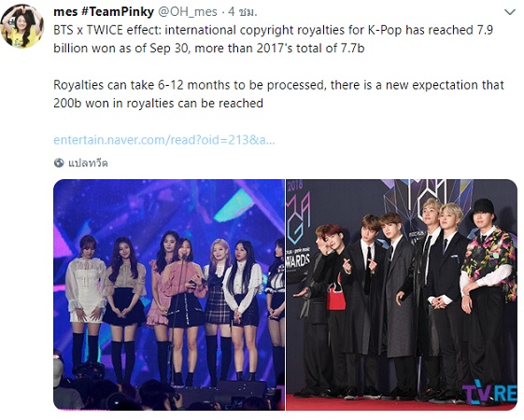
Task: Translate the tweet via แปลทวีต text
Action: (x=88, y=163)
